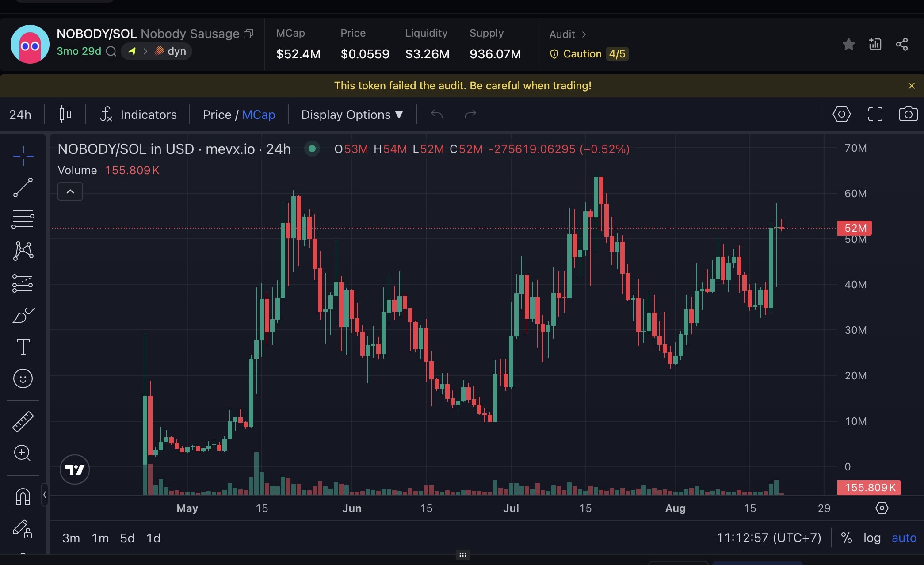Screen dimensions: 924x565
Task: Switch chart to MCap view
Action: [x=259, y=115]
